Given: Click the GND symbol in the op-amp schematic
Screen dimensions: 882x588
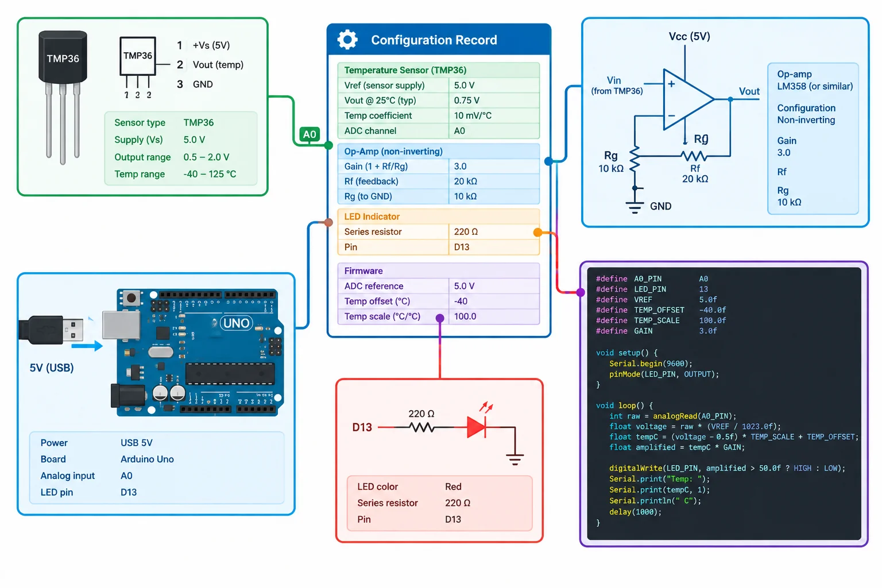Looking at the screenshot, I should [635, 207].
